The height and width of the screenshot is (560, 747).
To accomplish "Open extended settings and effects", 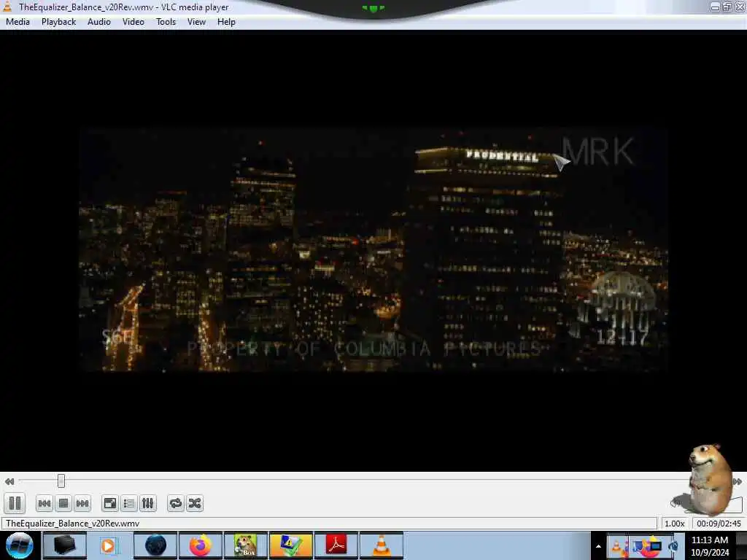I will tap(147, 503).
